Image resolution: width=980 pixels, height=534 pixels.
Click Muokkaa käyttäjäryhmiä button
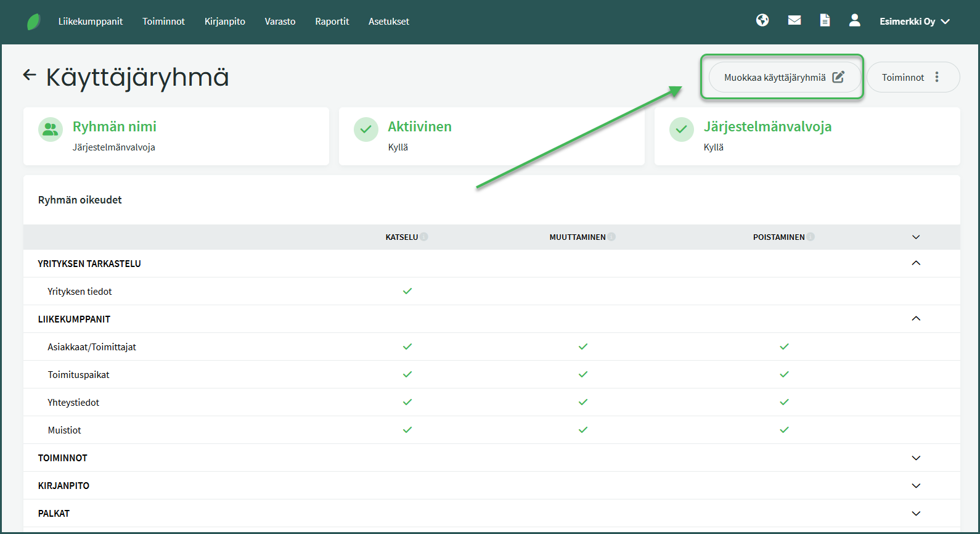click(x=783, y=77)
